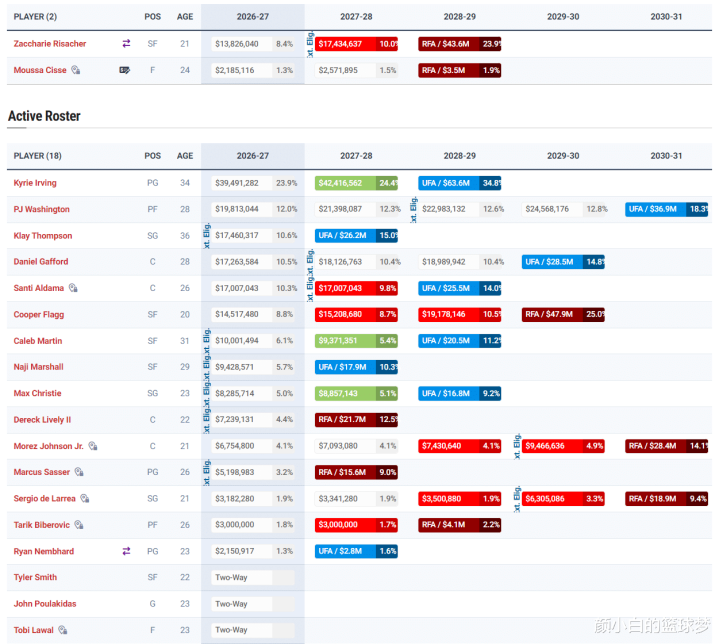
Task: Click the contract card icon in Moussa Cisse's row
Action: point(124,70)
